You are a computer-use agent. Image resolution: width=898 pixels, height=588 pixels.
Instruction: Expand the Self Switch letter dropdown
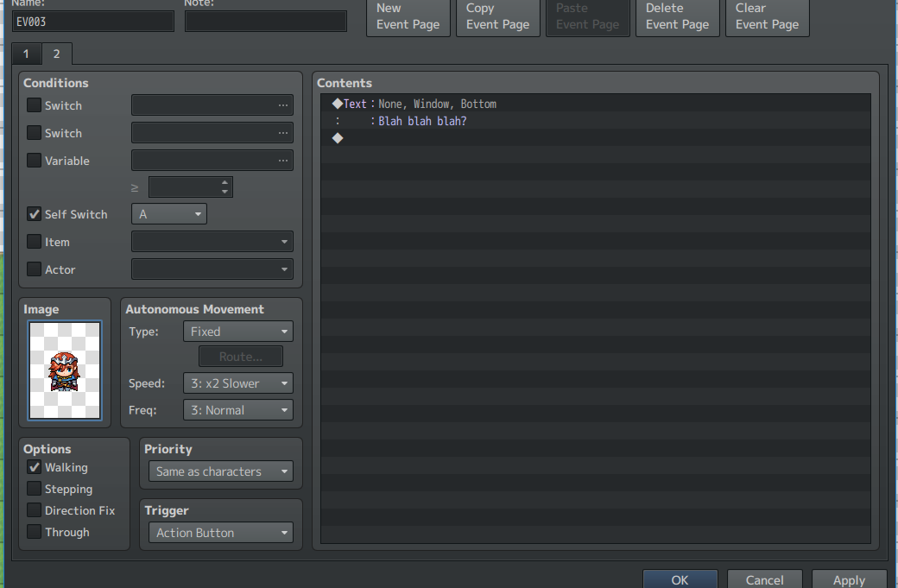pos(169,214)
